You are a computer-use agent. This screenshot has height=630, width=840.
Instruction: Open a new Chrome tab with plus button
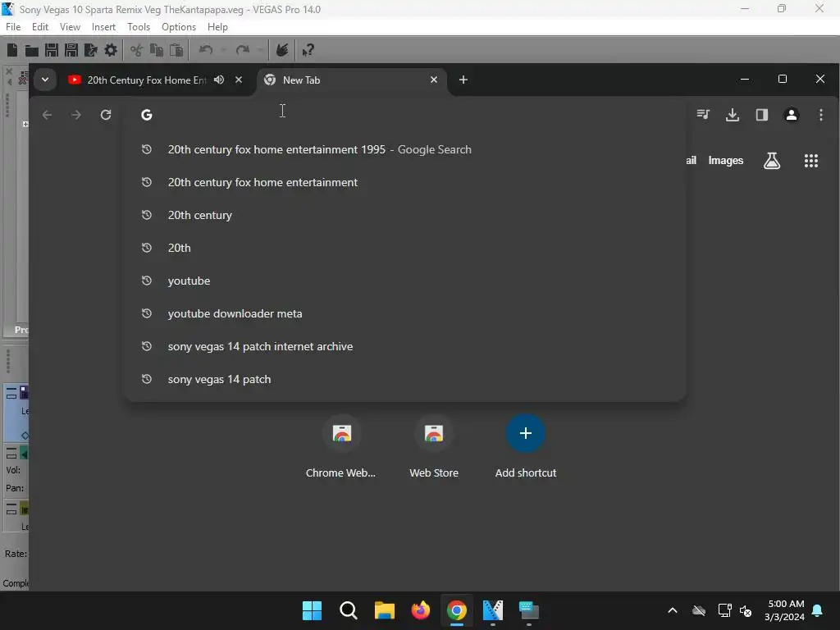coord(463,80)
